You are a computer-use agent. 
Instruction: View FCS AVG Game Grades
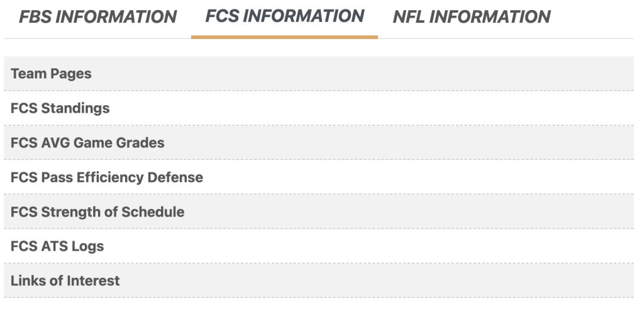click(87, 143)
